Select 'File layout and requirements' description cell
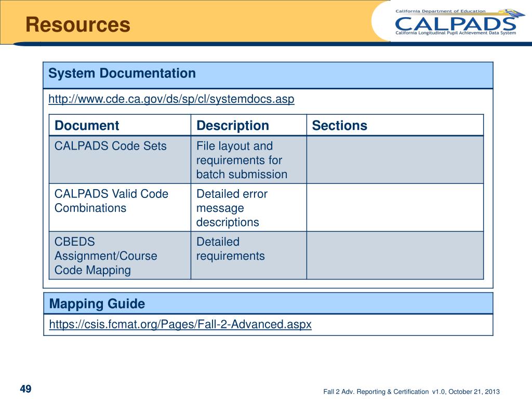This screenshot has height=399, width=532. (x=249, y=160)
